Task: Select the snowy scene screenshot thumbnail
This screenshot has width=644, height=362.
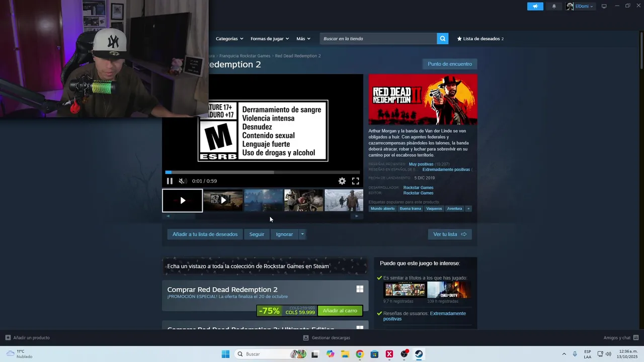Action: [x=344, y=201]
